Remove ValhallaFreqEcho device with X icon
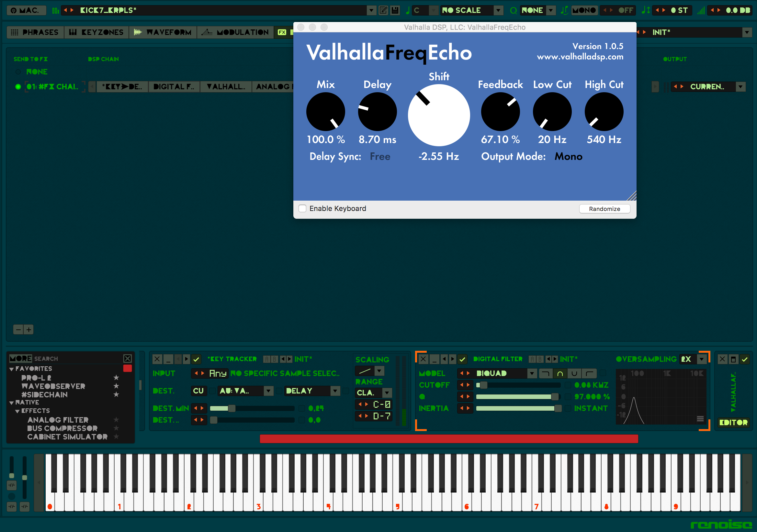 click(722, 359)
